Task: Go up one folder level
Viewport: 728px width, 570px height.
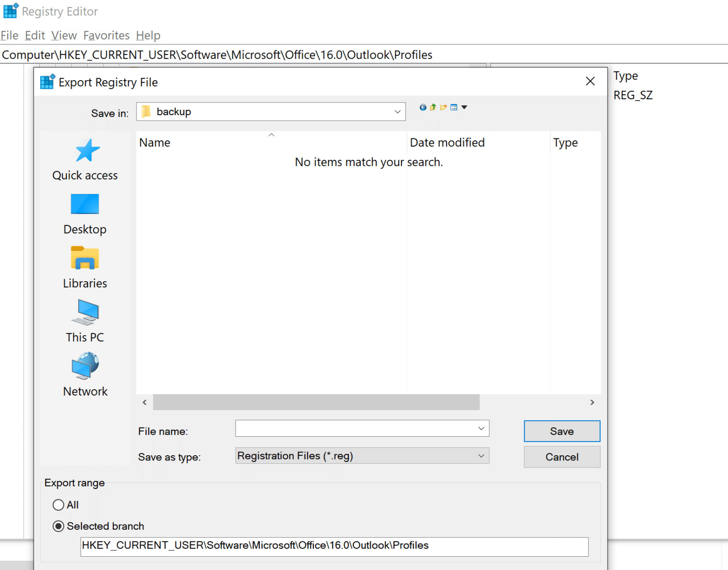Action: (433, 108)
